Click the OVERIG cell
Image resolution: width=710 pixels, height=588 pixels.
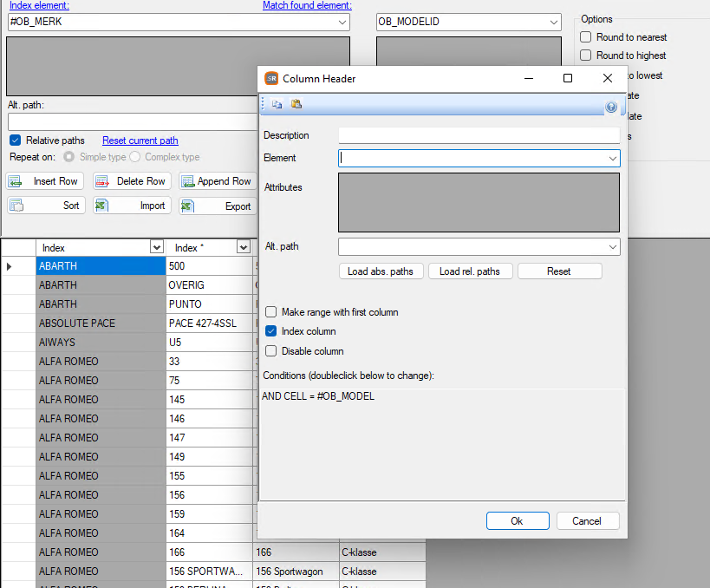[209, 285]
